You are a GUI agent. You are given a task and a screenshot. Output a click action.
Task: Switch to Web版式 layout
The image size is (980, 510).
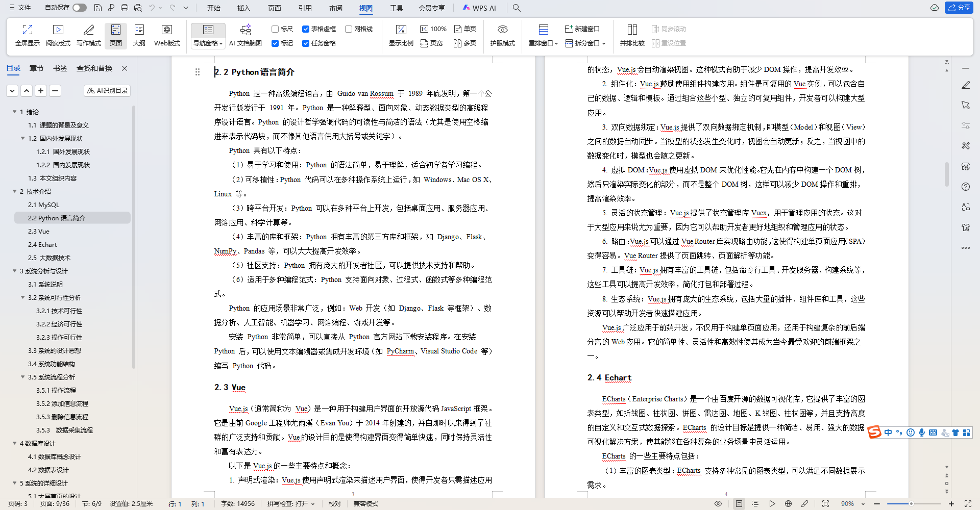tap(167, 36)
